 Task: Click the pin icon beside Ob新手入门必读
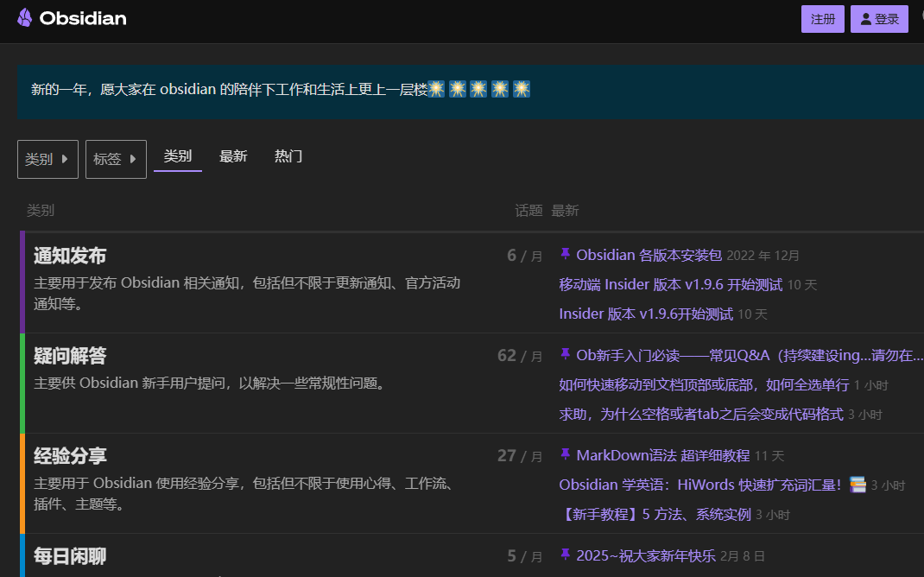(565, 354)
